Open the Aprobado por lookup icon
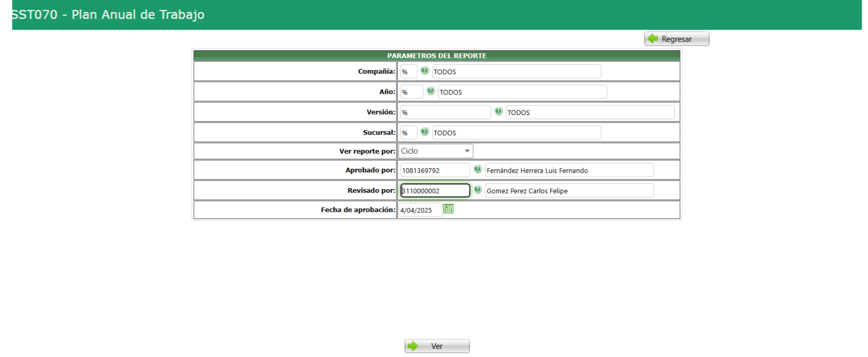This screenshot has height=357, width=868. click(477, 169)
